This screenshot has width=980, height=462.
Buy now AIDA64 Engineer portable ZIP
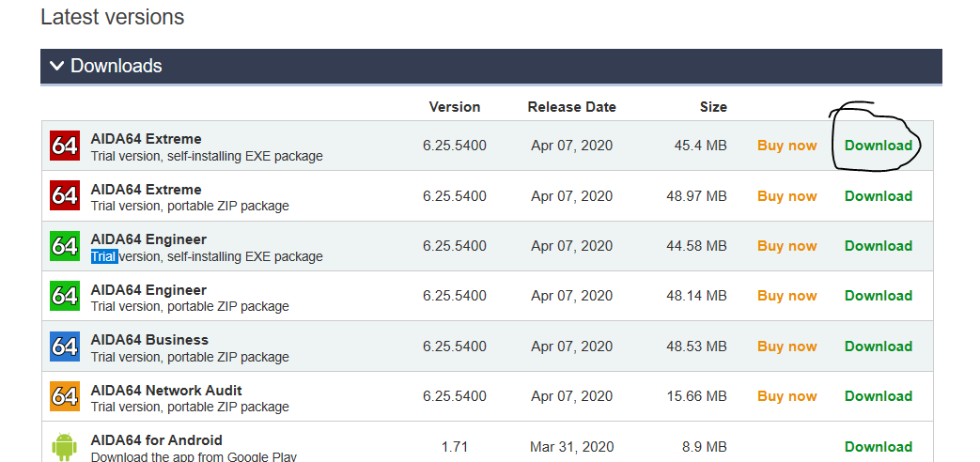[x=786, y=296]
